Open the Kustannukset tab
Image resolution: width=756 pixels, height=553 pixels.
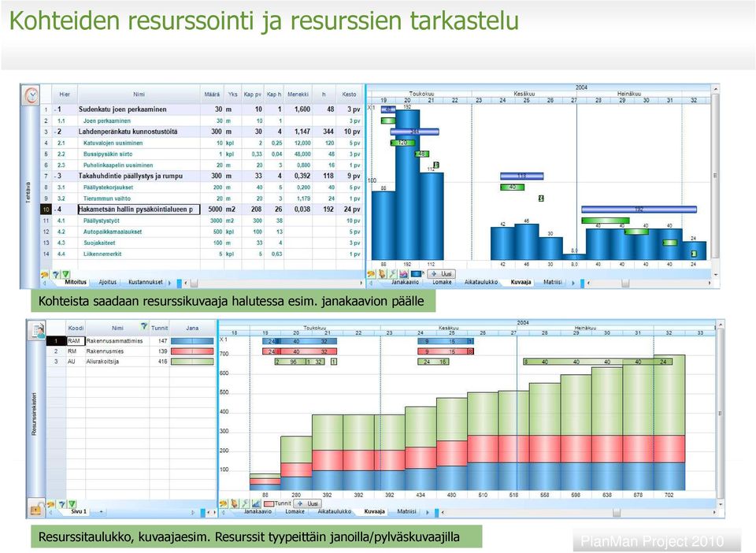pyautogui.click(x=146, y=282)
